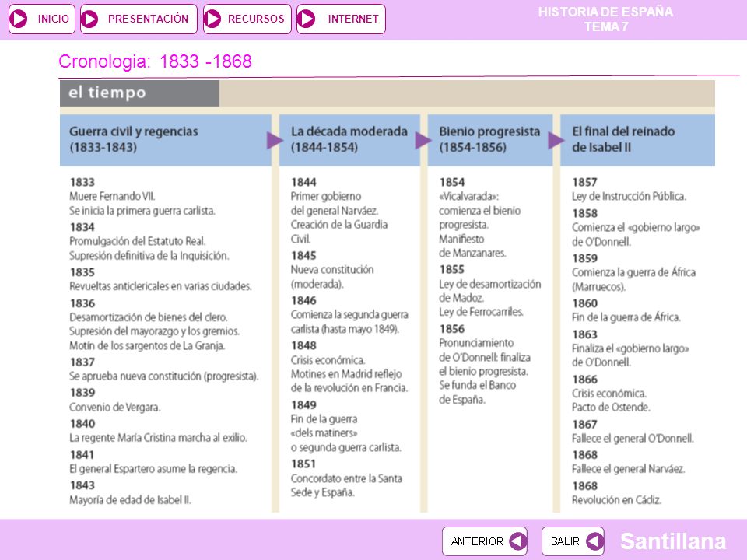
Task: Select the 'La década moderada (1844-1854)' header
Action: click(x=349, y=139)
